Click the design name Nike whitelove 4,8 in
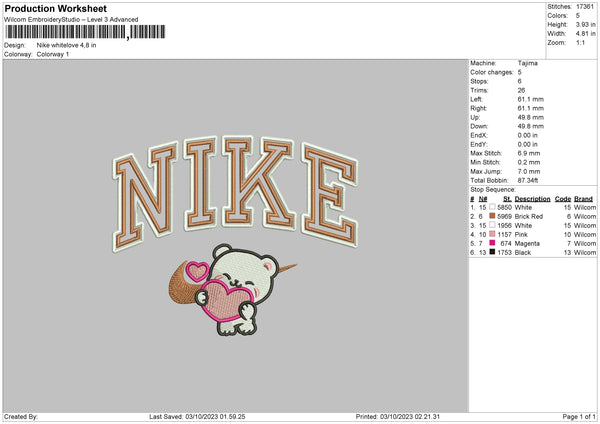This screenshot has height=424, width=600. click(x=67, y=45)
